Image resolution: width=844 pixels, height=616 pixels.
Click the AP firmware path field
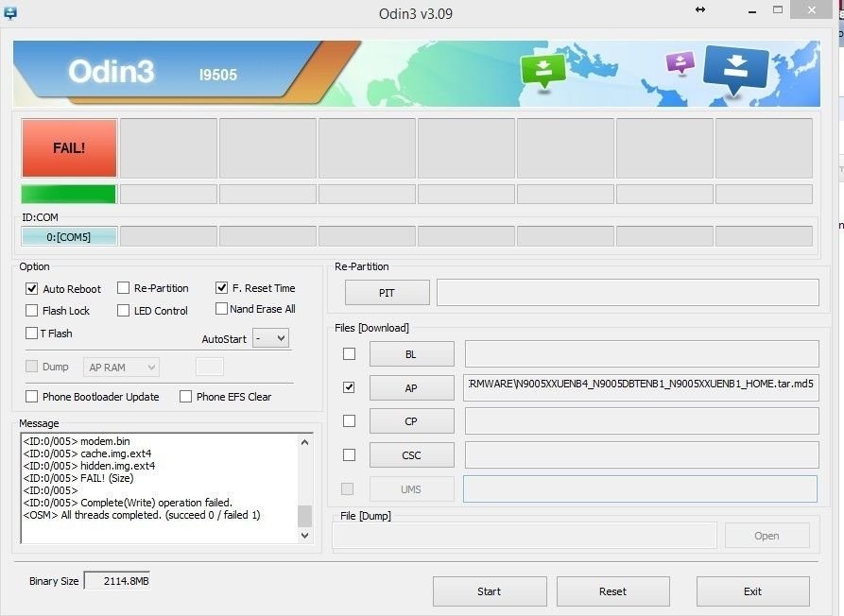tap(642, 387)
